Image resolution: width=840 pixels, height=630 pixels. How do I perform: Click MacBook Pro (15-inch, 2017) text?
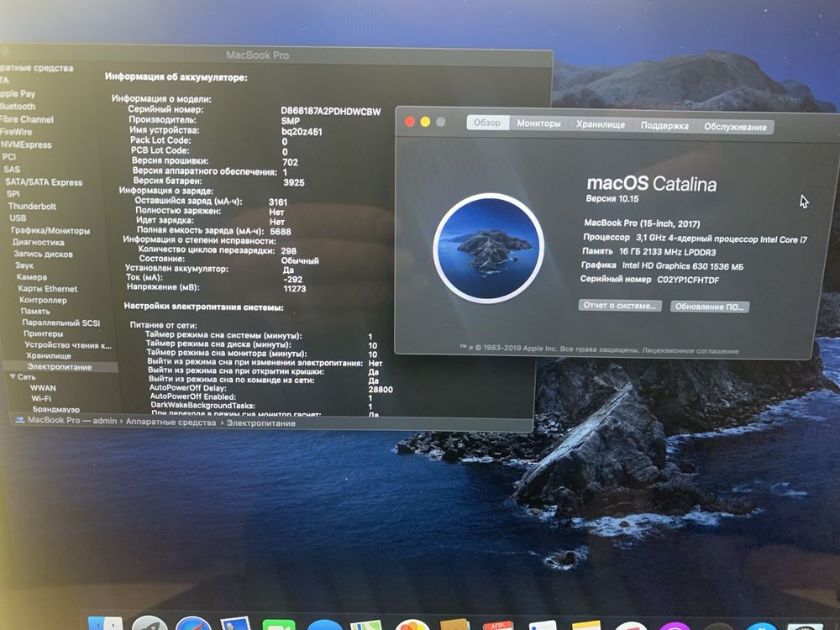(642, 223)
